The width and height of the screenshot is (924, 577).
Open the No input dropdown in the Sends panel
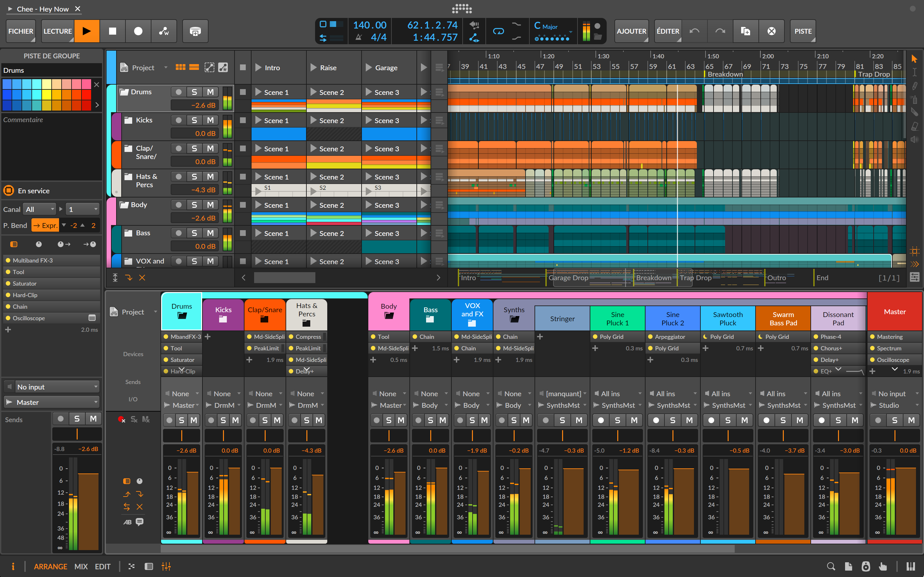point(52,387)
